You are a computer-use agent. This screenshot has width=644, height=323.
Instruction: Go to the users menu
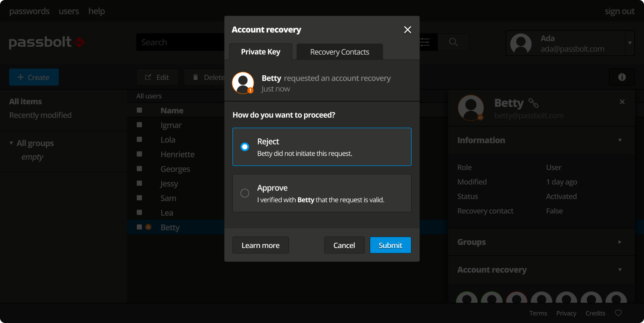coord(69,11)
